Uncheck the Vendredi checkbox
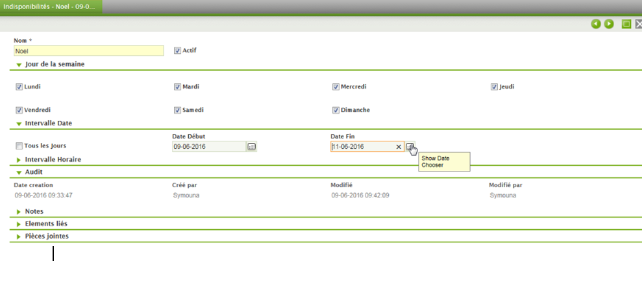This screenshot has height=291, width=644. point(19,110)
